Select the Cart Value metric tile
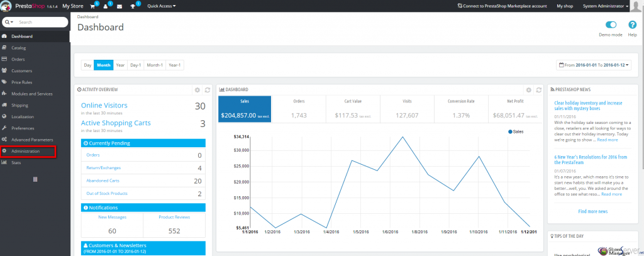 [353, 109]
